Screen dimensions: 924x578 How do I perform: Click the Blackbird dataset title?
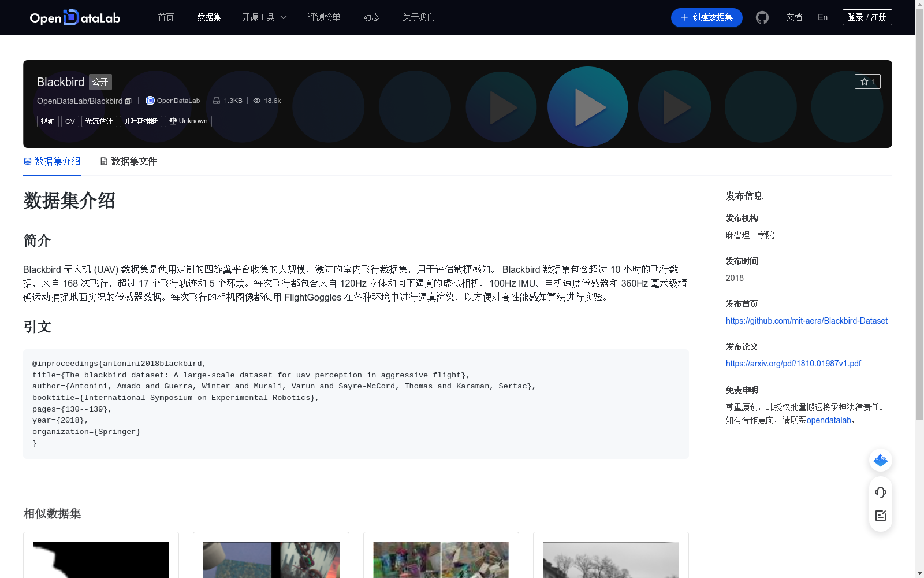click(61, 82)
